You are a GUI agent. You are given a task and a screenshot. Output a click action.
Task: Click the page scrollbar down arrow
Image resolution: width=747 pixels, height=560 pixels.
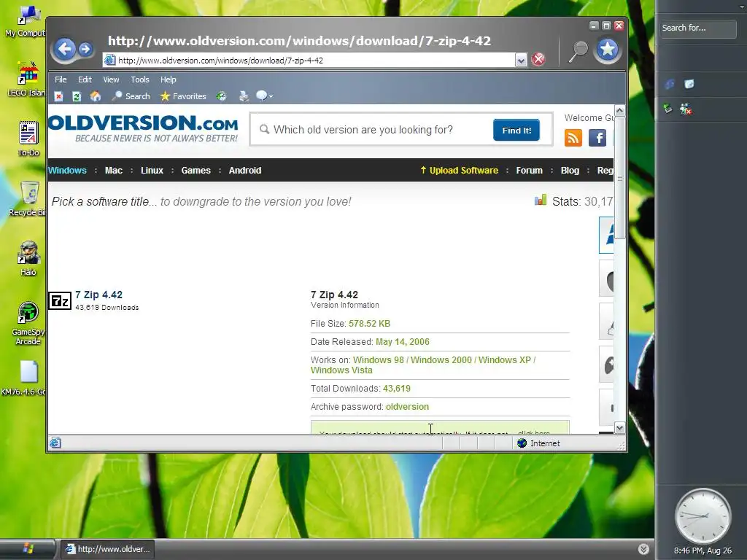point(619,427)
